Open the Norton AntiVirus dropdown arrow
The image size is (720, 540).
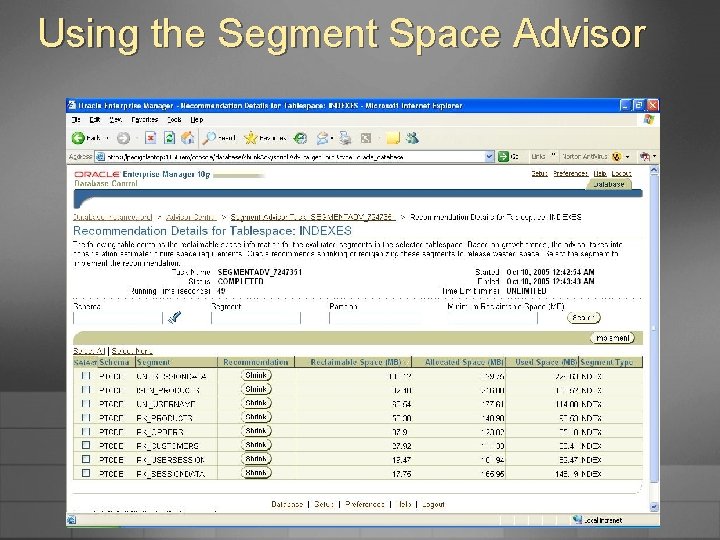[x=627, y=157]
